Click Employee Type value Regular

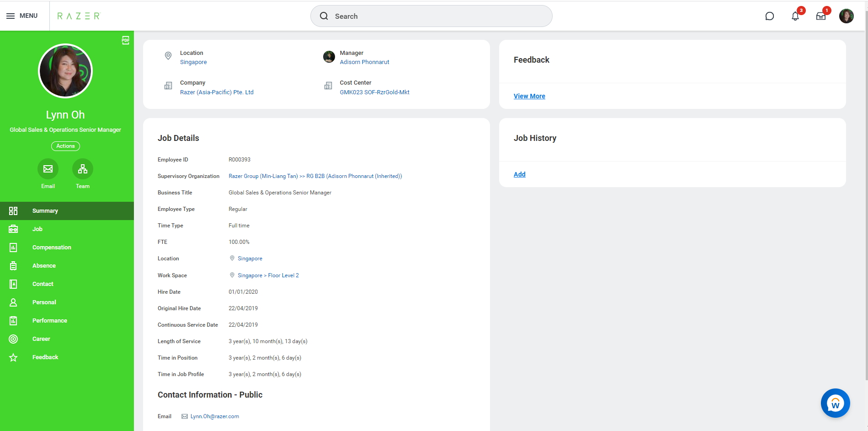(x=238, y=209)
